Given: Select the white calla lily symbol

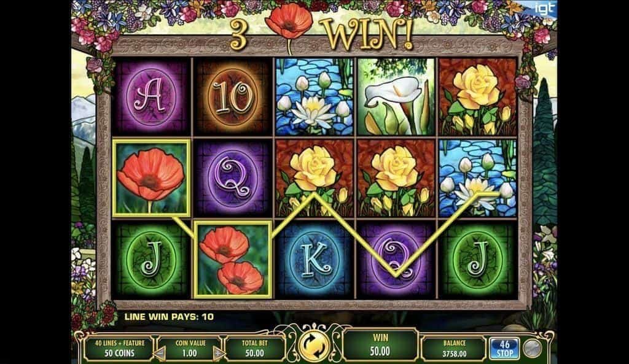Looking at the screenshot, I should pos(396,96).
